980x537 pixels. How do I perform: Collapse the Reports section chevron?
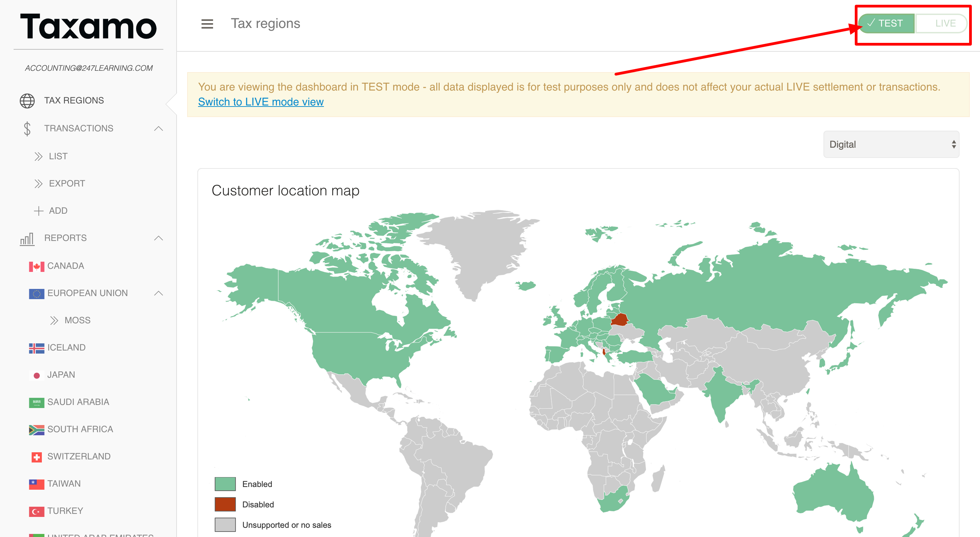tap(158, 238)
